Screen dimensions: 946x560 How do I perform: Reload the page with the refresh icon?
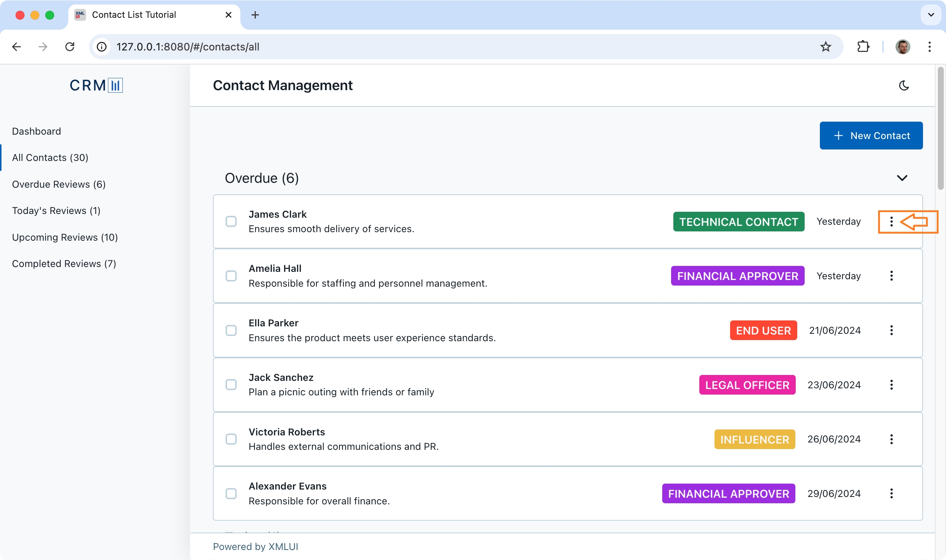click(x=70, y=47)
